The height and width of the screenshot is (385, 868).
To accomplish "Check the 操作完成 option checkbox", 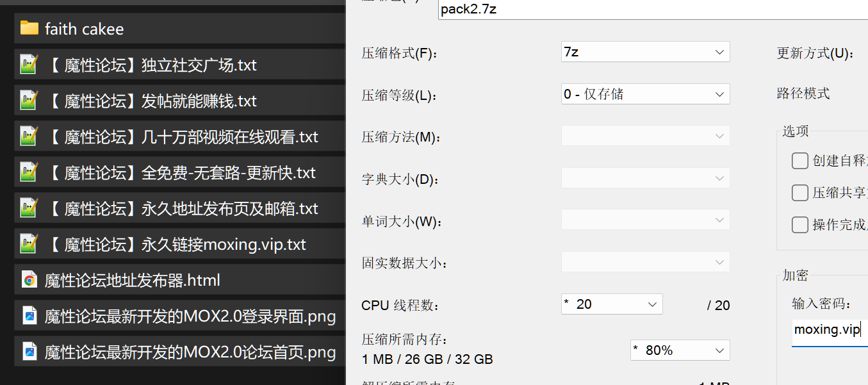I will point(799,225).
